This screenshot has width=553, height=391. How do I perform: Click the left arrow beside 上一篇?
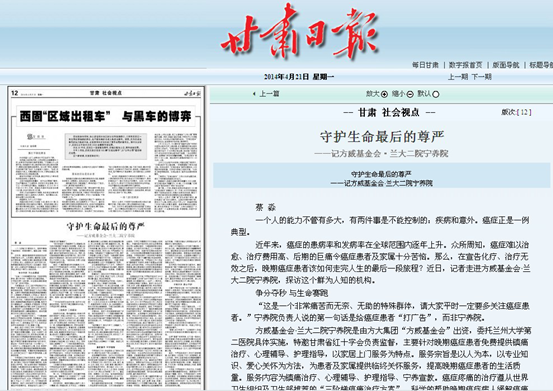tap(254, 94)
